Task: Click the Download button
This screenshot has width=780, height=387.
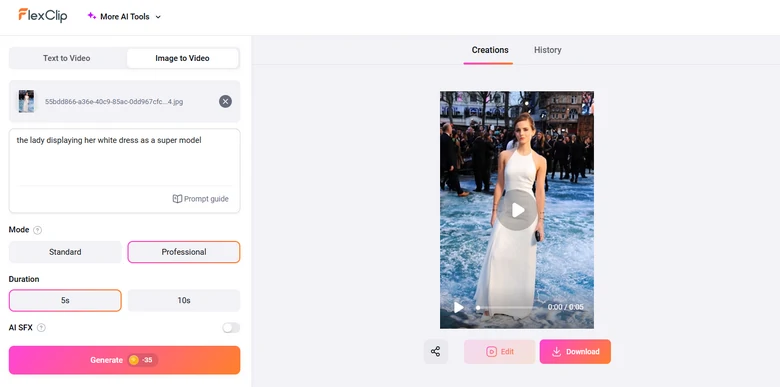Action: pos(576,352)
